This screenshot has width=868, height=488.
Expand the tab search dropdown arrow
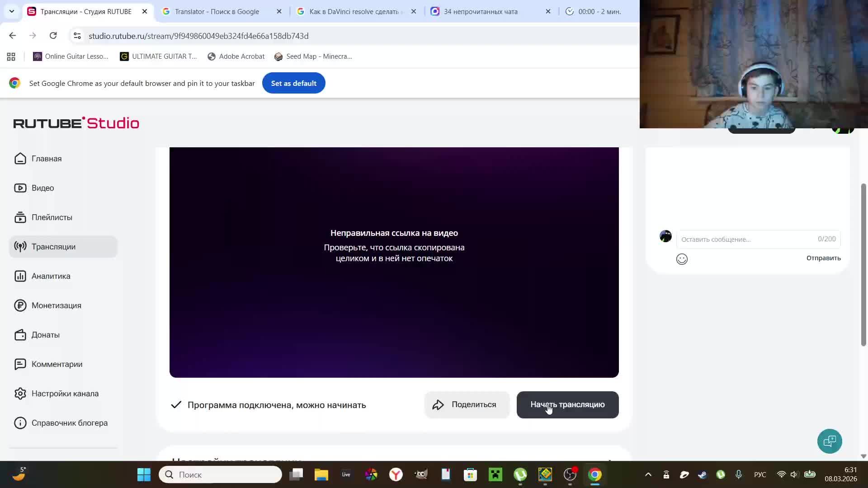click(x=12, y=11)
